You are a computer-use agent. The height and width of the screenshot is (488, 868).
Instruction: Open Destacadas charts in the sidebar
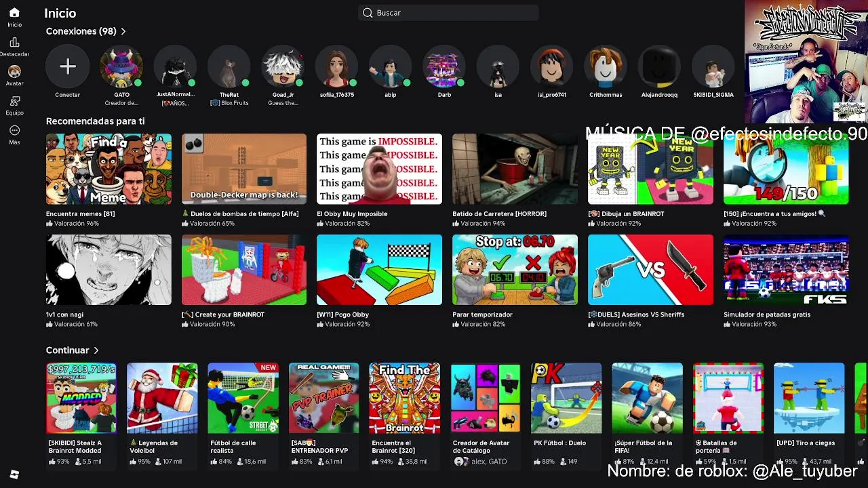pyautogui.click(x=14, y=43)
